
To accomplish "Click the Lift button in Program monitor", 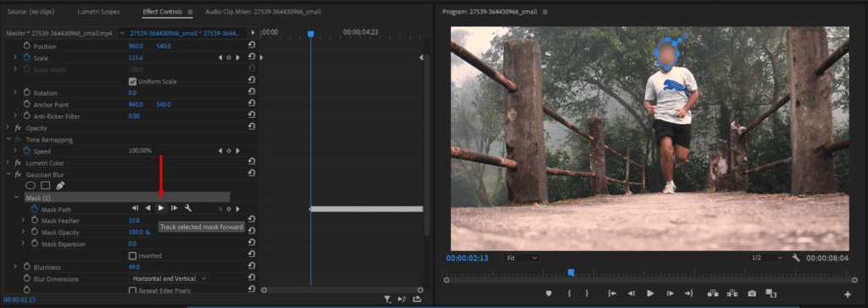I will tap(712, 294).
